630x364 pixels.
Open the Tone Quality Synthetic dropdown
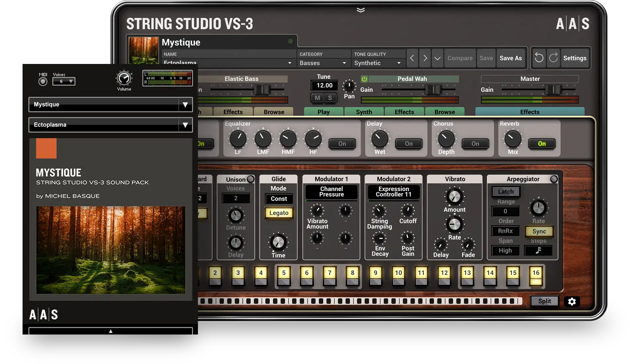pos(378,63)
